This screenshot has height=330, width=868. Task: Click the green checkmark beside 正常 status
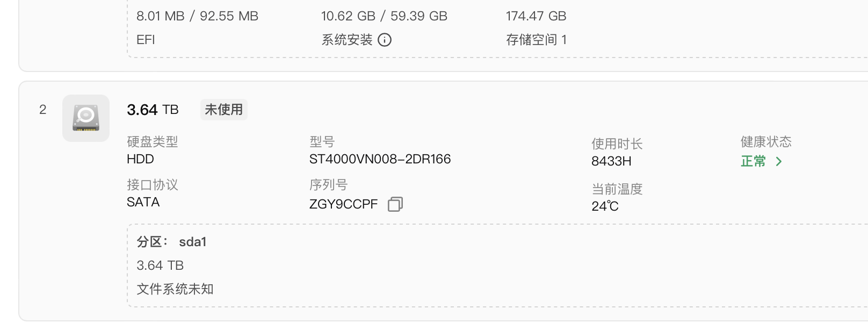point(779,161)
